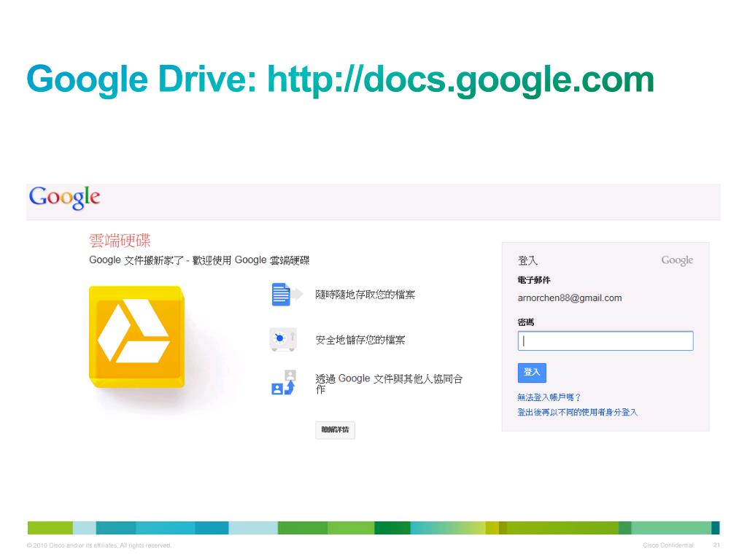This screenshot has width=747, height=560.
Task: Click the Cisco copyright footer text
Action: click(99, 545)
